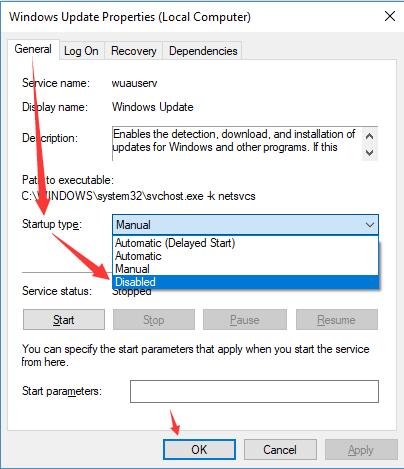Focus the Start parameters text field
404x469 pixels.
point(254,391)
